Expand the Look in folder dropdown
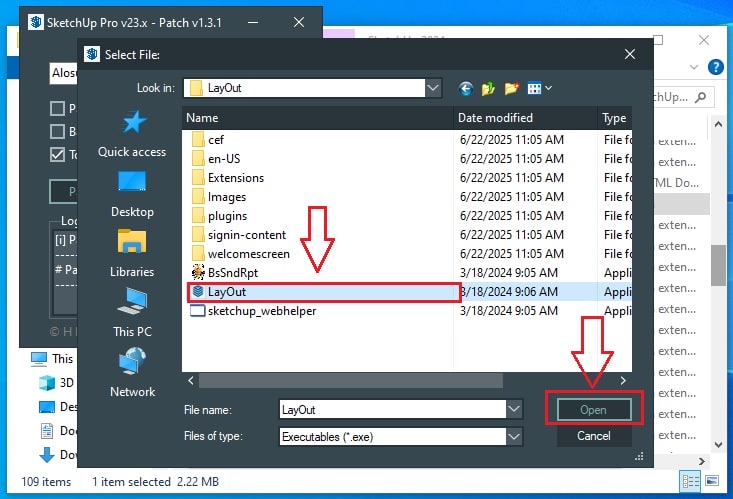 click(x=433, y=88)
